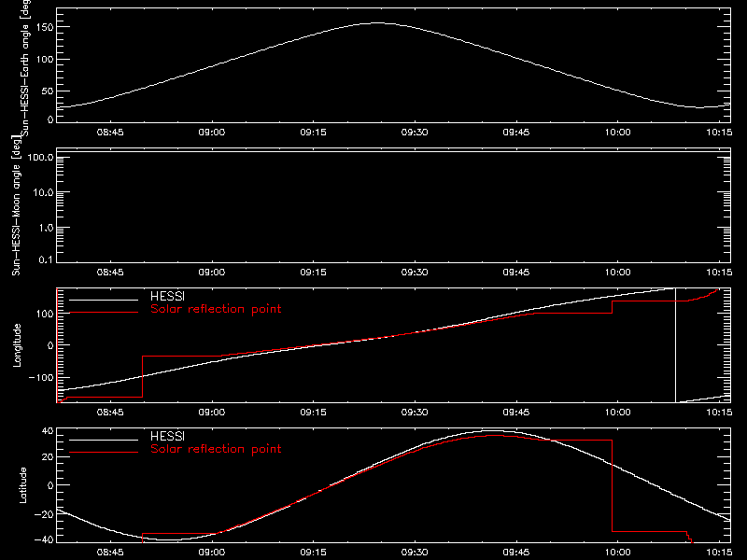Click the 1.0 tick on Moon angle axis

[46, 228]
